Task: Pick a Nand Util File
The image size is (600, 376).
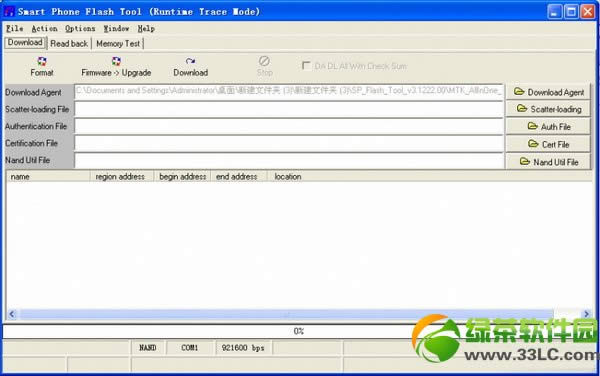Action: point(548,161)
